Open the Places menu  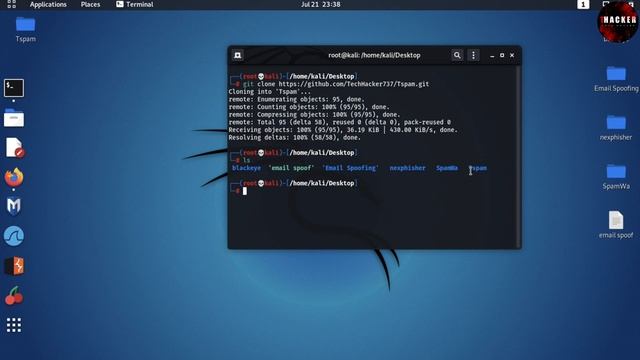90,4
